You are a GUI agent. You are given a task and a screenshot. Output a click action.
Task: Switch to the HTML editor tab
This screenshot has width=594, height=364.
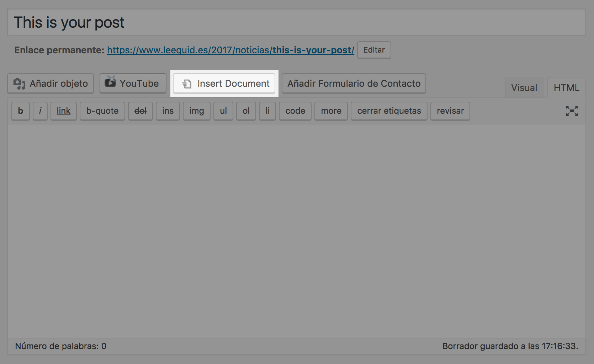(x=566, y=87)
